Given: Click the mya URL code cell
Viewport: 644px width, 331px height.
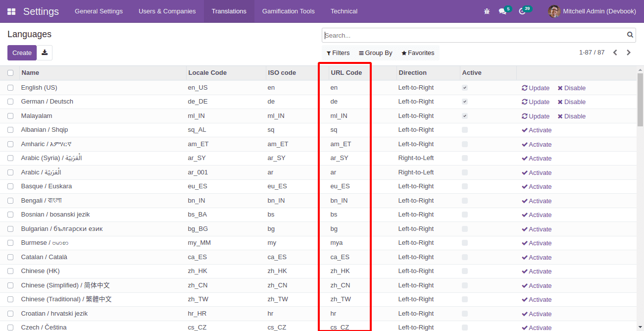Looking at the screenshot, I should (x=337, y=243).
